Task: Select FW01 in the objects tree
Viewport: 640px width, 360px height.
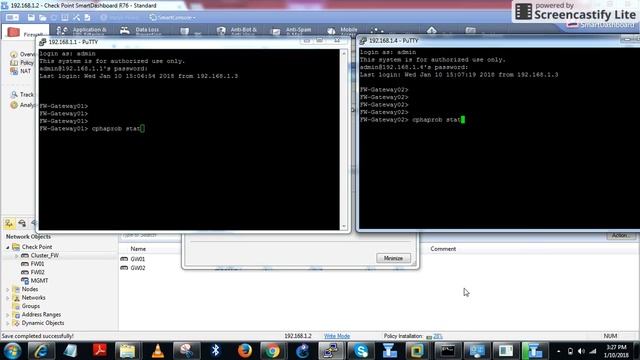Action: point(33,264)
